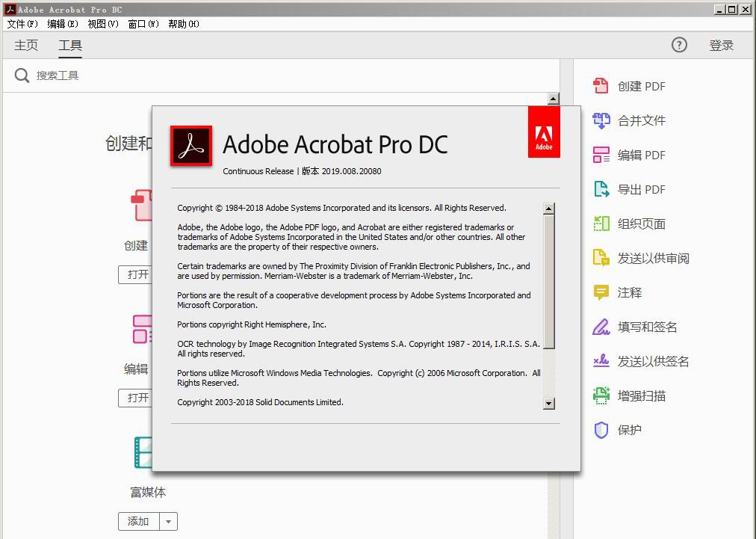Open the 视图 (View) menu

pos(103,24)
